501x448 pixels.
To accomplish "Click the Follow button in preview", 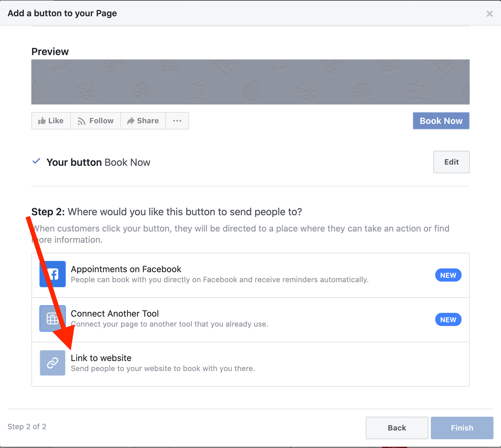I will [x=96, y=121].
